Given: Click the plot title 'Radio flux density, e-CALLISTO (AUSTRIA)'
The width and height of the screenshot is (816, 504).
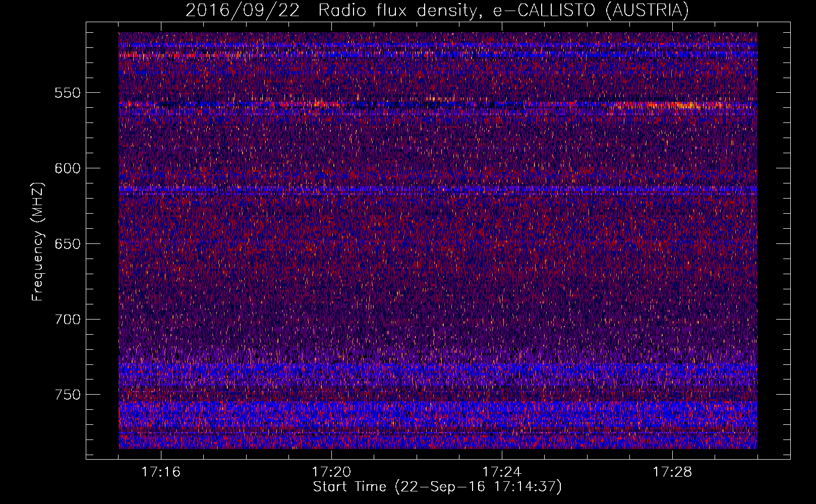Looking at the screenshot, I should pos(503,11).
